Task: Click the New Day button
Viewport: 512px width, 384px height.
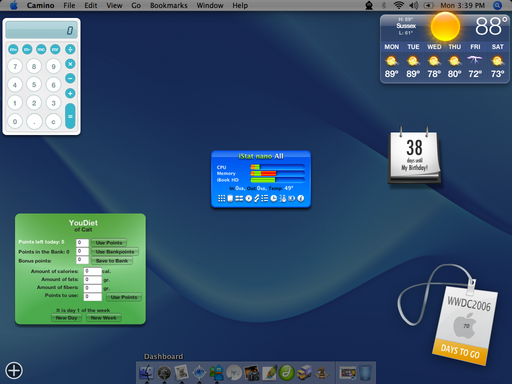Action: (67, 318)
